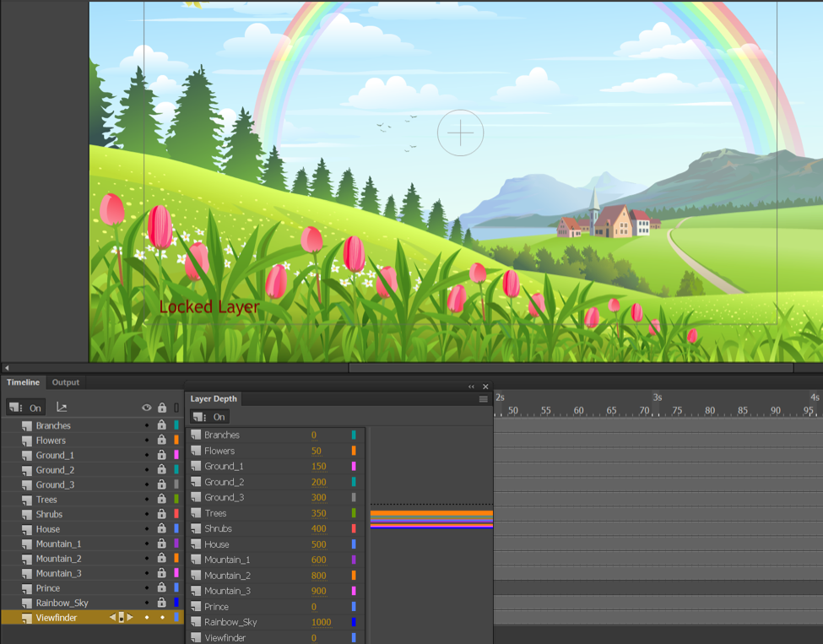
Task: Select the layer icon next to Rainbow_Sky
Action: tap(26, 603)
